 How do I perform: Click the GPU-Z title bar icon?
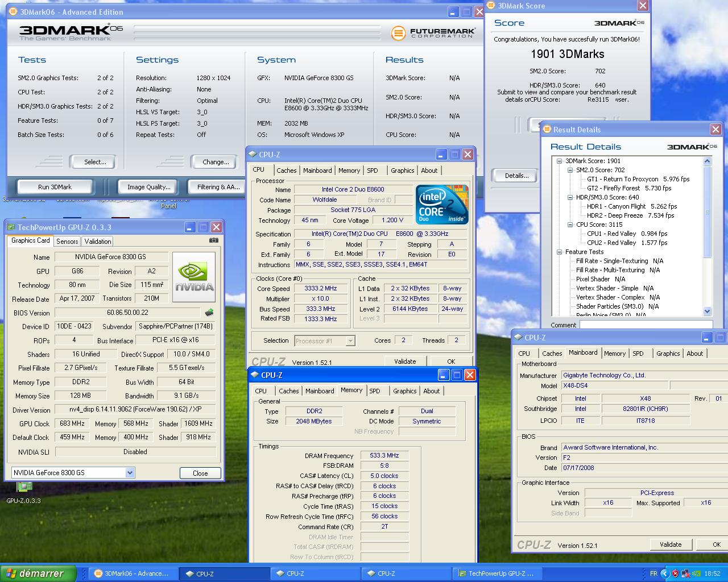[11, 227]
